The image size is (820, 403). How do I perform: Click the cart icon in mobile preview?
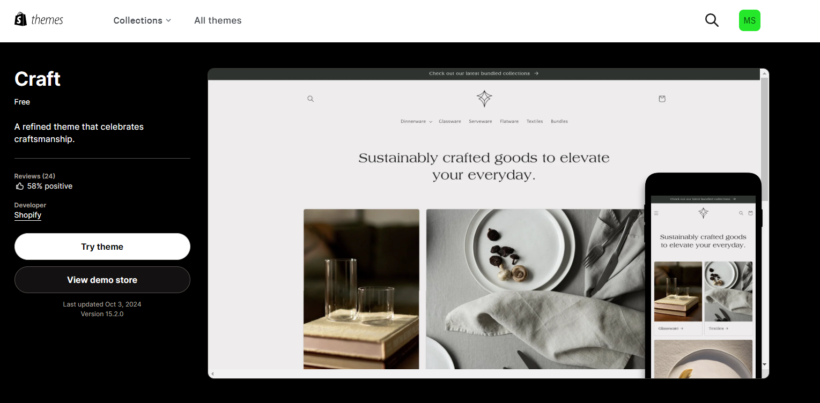pyautogui.click(x=748, y=213)
